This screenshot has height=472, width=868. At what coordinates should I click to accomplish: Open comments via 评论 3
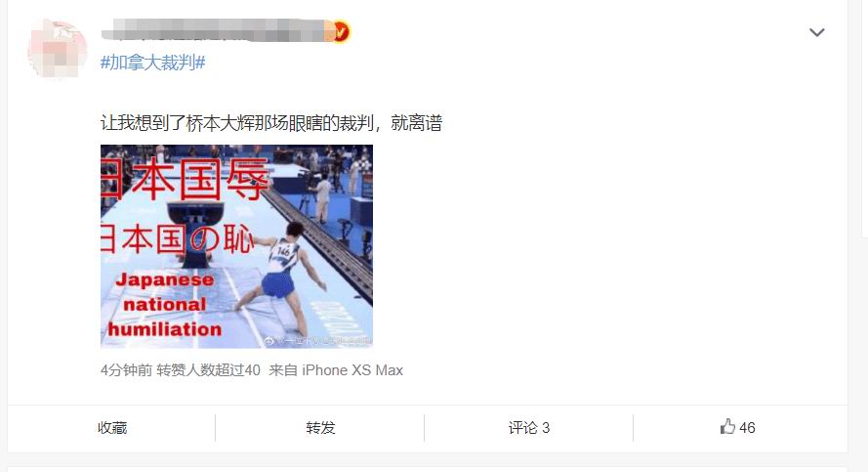[528, 428]
